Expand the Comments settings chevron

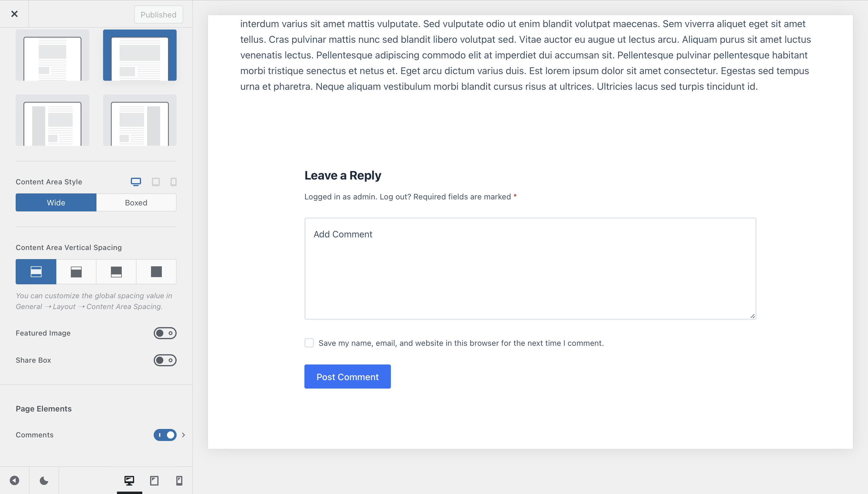point(183,435)
